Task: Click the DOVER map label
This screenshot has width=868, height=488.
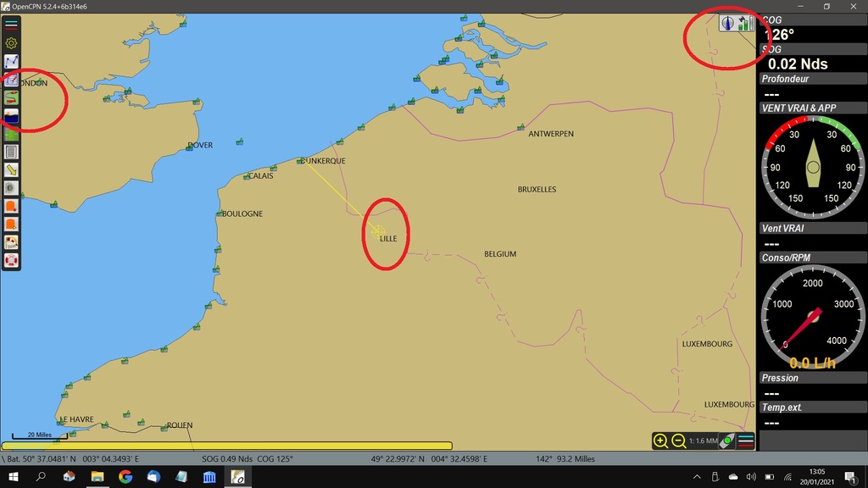Action: coord(200,145)
